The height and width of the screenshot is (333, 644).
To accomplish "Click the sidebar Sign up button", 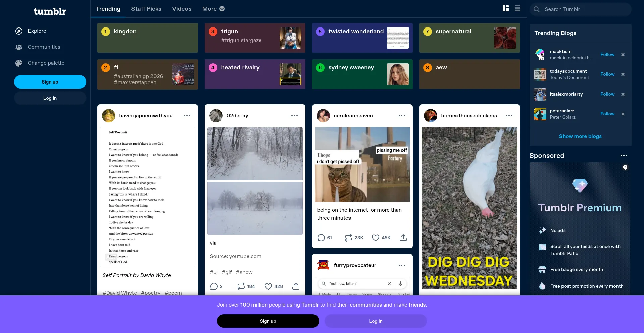I will point(50,82).
